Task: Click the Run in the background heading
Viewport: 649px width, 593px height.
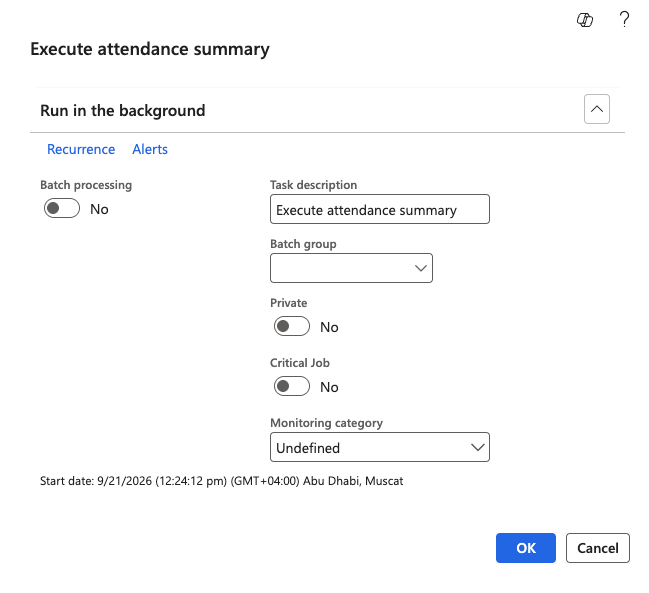Action: [123, 110]
